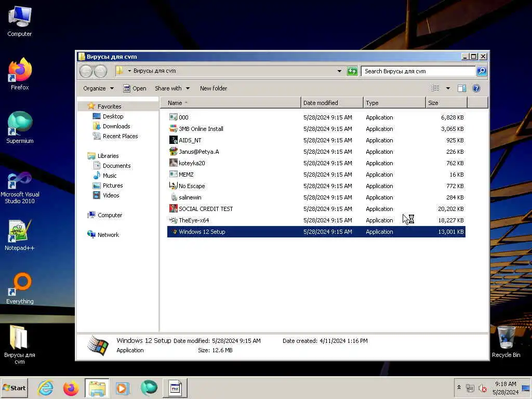This screenshot has width=532, height=399.
Task: Click the Вирусы для cvm desktop folder
Action: coord(19,344)
